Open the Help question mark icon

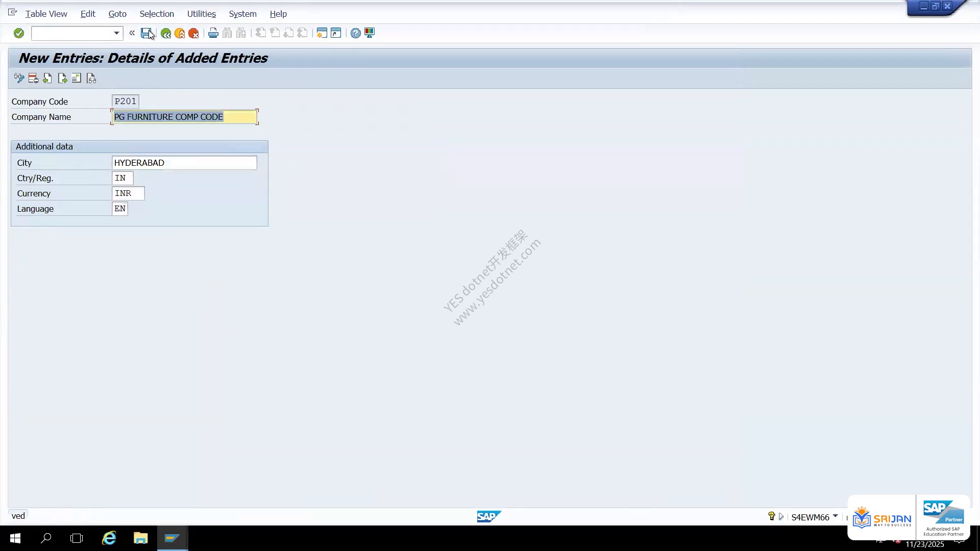pos(355,33)
